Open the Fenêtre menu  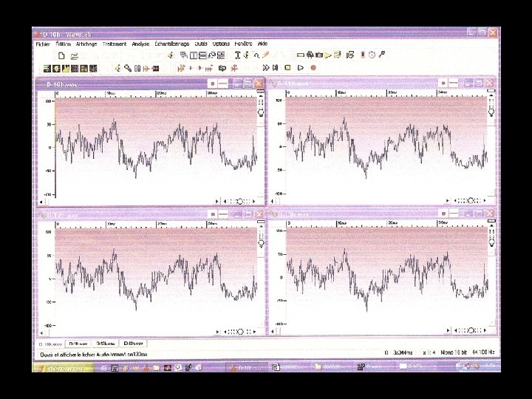tap(243, 44)
